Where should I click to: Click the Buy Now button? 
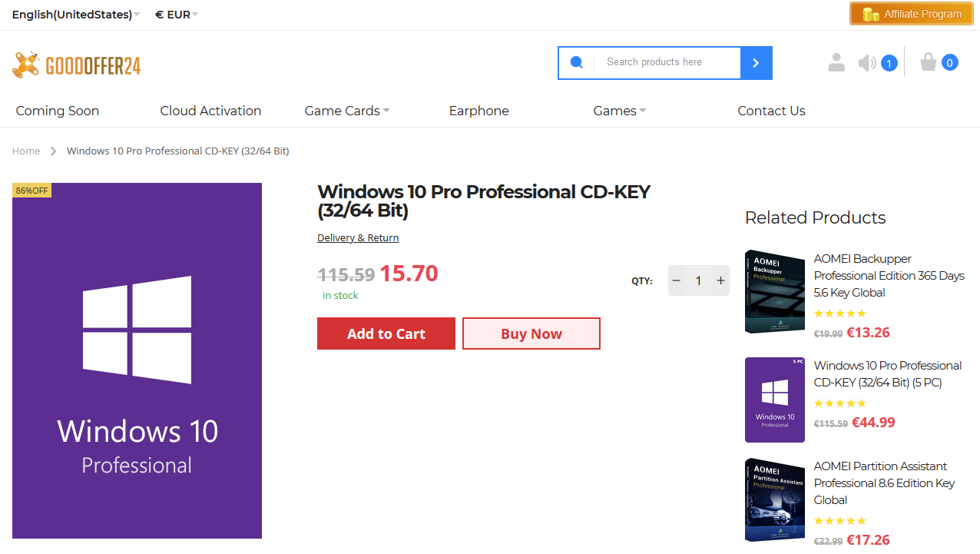tap(531, 333)
